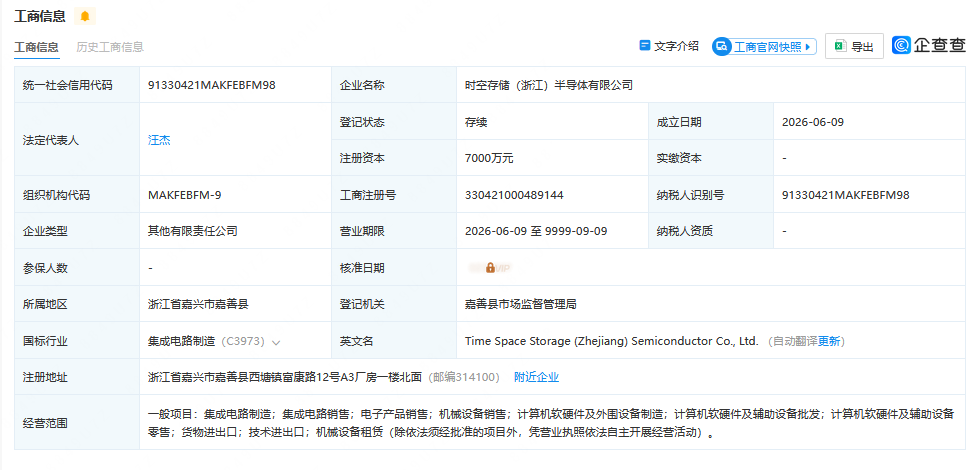Click the 自动翻译 label text
The image size is (975, 470).
(x=795, y=341)
